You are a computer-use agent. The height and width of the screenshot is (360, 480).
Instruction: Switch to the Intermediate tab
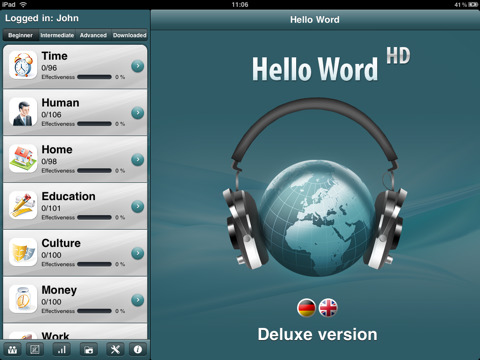tap(57, 35)
